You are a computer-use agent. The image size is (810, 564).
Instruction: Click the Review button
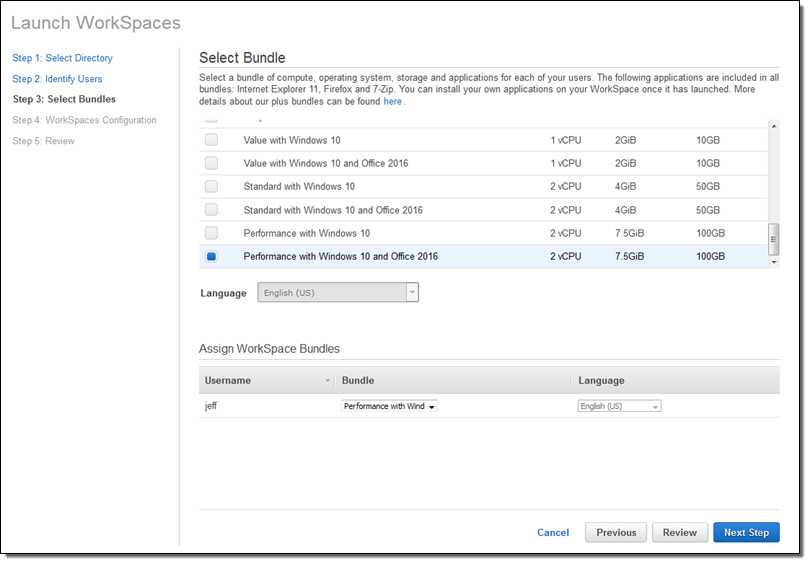[x=681, y=533]
